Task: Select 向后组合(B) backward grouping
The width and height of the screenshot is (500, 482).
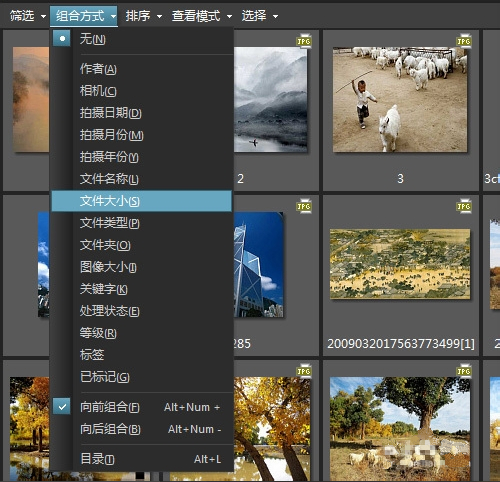Action: [142, 429]
